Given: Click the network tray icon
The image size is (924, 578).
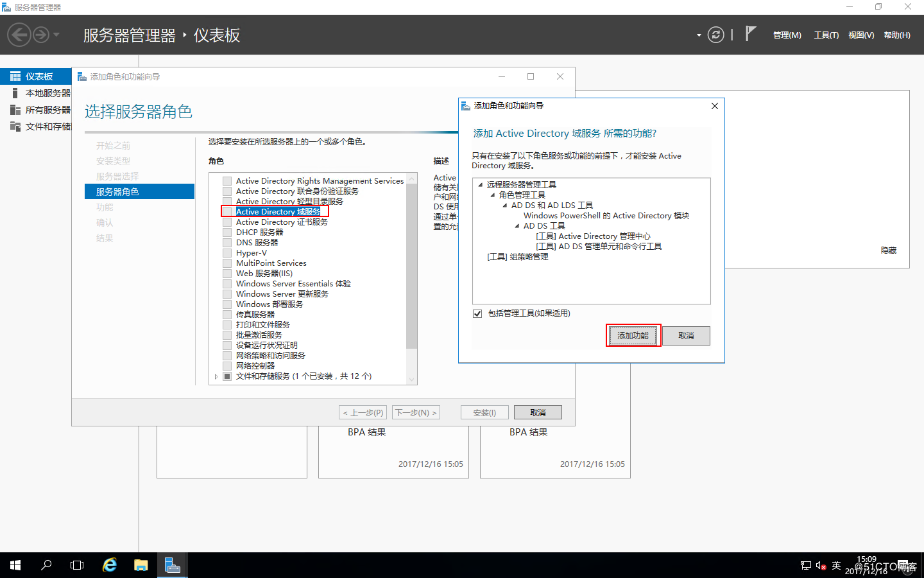Looking at the screenshot, I should (806, 566).
